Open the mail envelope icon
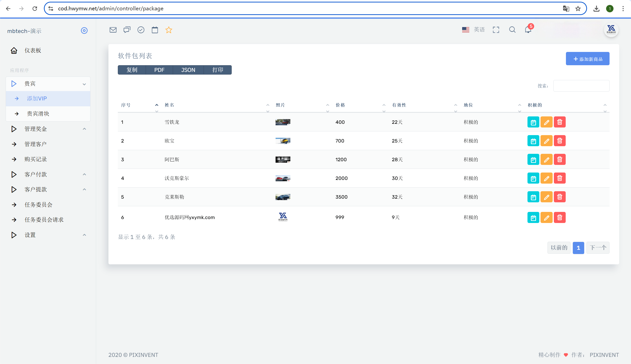The height and width of the screenshot is (364, 631). 113,30
